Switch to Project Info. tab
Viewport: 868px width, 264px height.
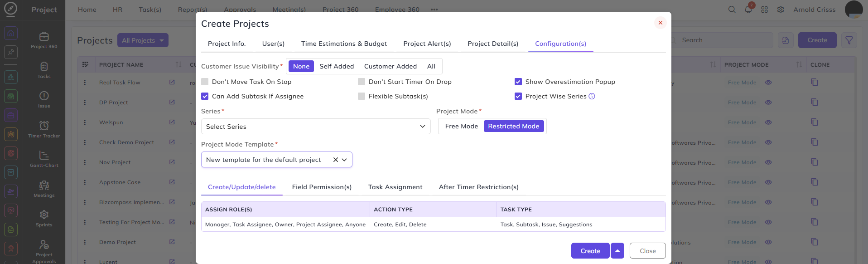[x=227, y=44]
